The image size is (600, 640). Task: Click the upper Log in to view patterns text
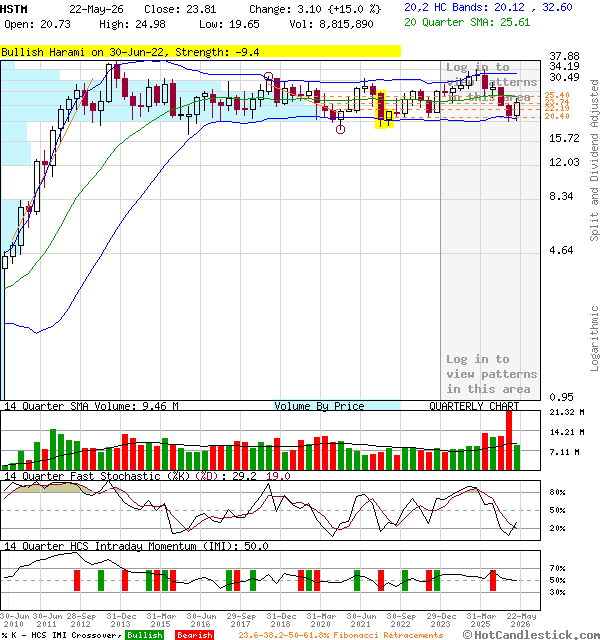[x=491, y=82]
